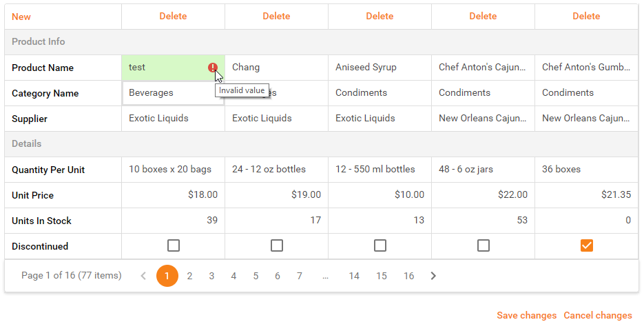This screenshot has width=644, height=322.
Task: Open the Beverages category editor cell
Action: pyautogui.click(x=173, y=93)
